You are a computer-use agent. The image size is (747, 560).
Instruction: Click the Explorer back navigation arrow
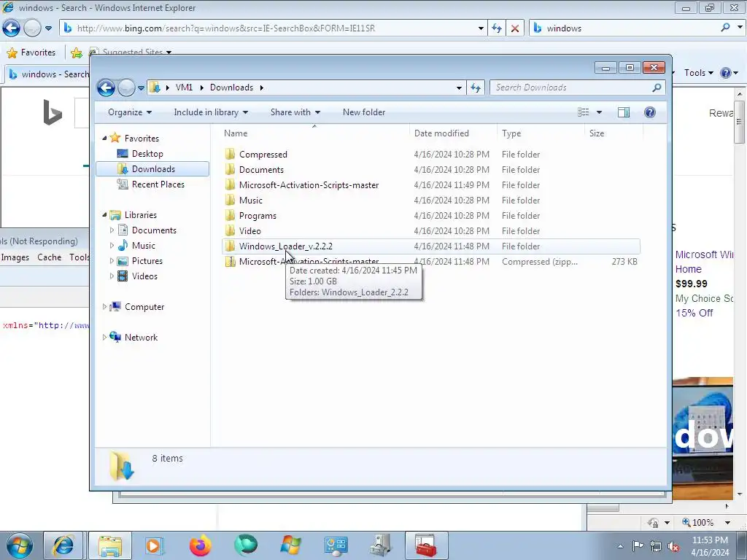point(106,87)
